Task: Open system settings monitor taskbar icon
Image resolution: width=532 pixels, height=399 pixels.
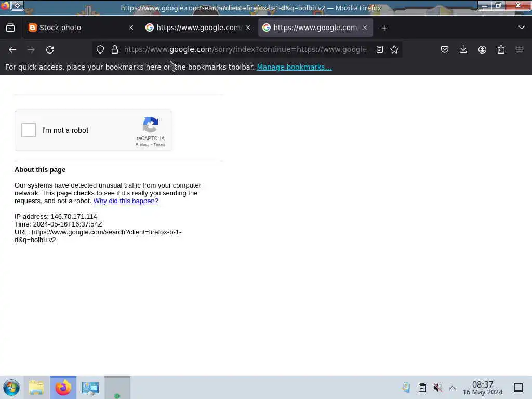Action: coord(90,388)
